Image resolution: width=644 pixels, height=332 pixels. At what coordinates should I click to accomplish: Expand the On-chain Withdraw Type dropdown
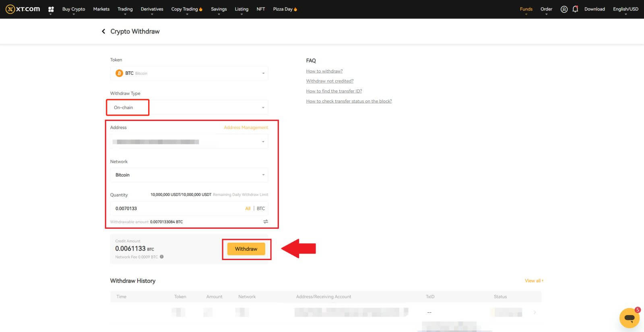[x=189, y=107]
